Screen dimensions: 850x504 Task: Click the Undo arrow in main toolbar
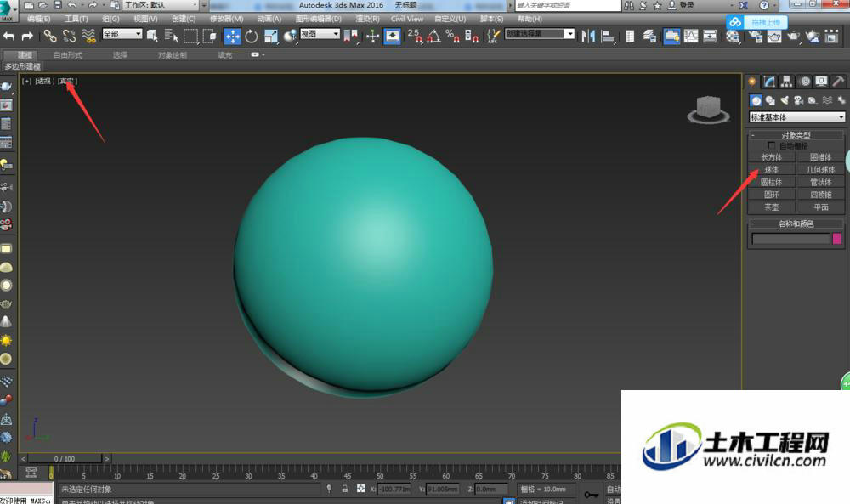9,37
